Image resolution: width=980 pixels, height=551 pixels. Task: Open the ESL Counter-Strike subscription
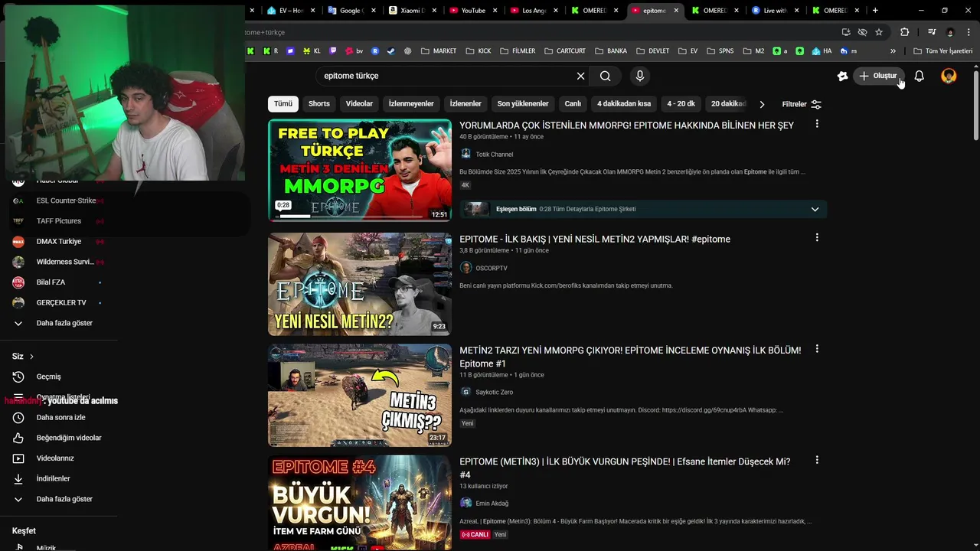coord(66,201)
